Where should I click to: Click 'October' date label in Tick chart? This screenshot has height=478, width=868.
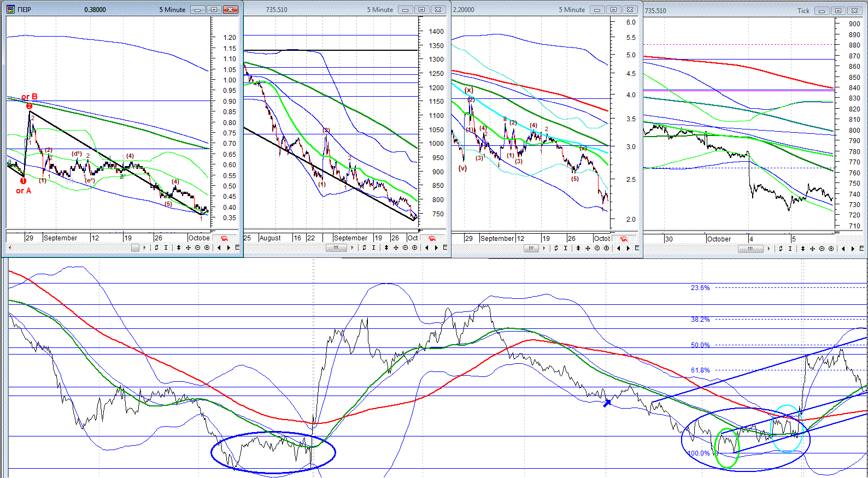tap(719, 239)
